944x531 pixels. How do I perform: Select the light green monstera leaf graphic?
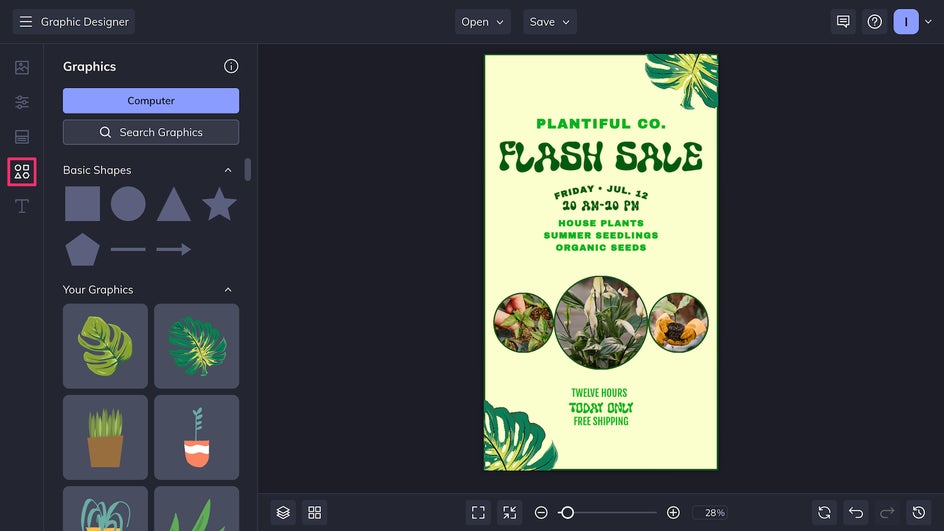105,346
